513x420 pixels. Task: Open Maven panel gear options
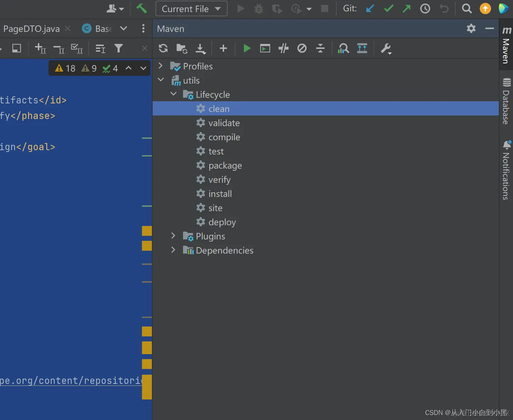pyautogui.click(x=471, y=28)
